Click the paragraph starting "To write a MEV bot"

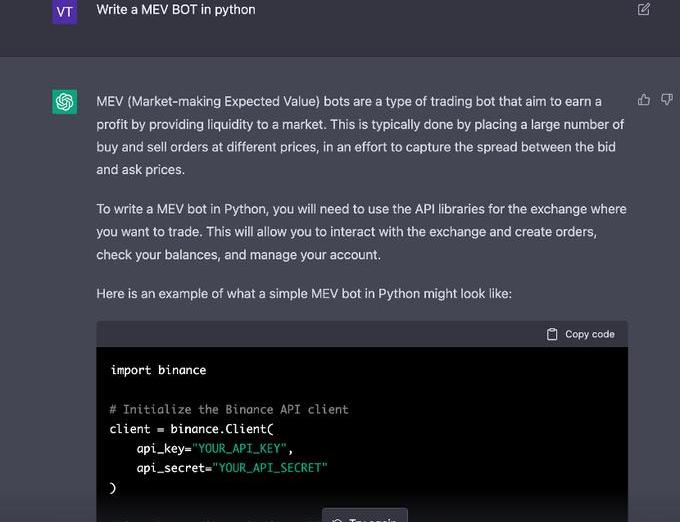coord(360,231)
